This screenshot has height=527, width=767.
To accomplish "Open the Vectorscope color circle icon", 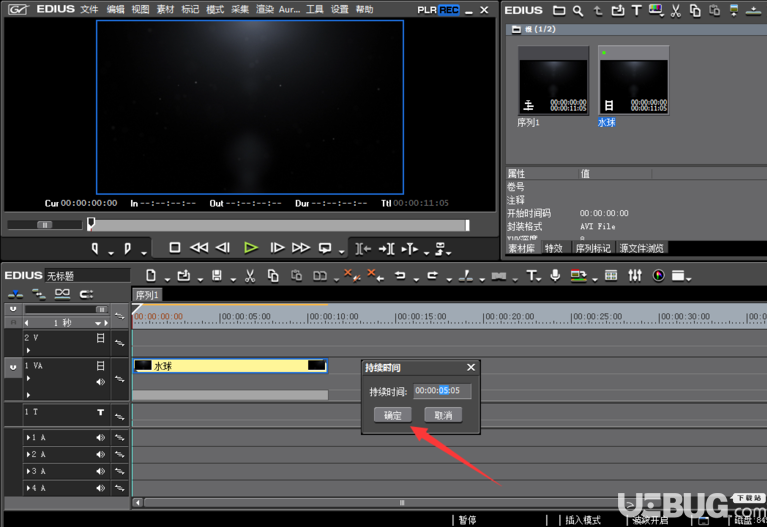I will (659, 275).
